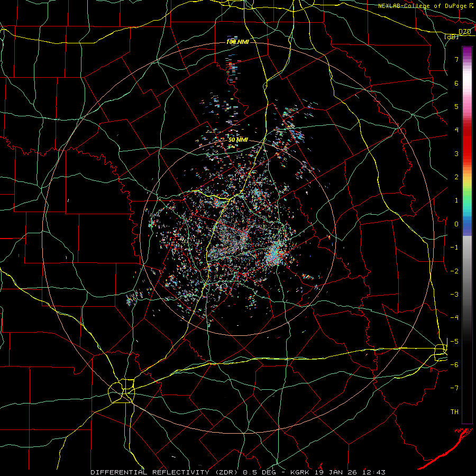The height and width of the screenshot is (476, 476).
Task: Click the -1 value on the color scale
Action: 454,248
